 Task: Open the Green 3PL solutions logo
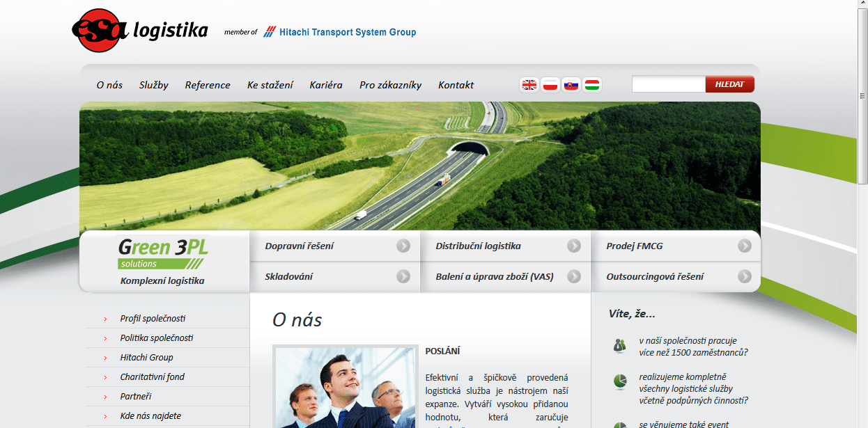coord(163,253)
